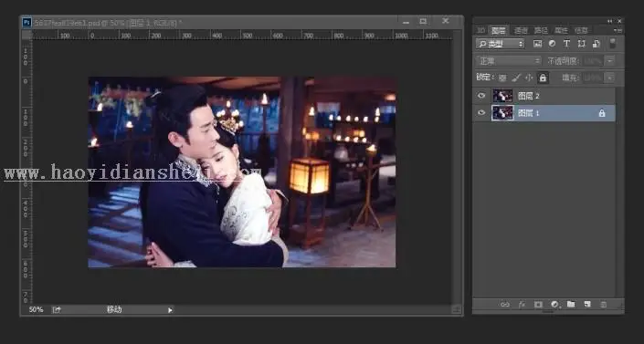Screen dimensions: 644x344
Task: Click the fill value field
Action: tap(594, 78)
